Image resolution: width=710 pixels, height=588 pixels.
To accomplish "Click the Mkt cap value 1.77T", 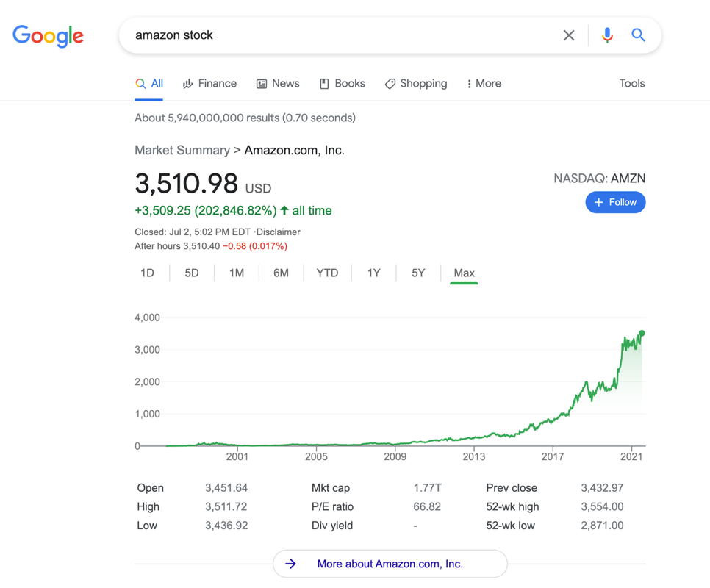I will [x=427, y=488].
